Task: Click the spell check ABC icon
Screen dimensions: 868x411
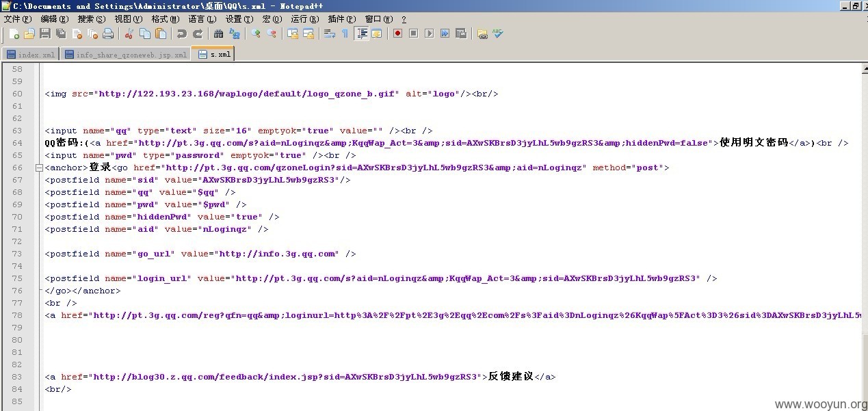Action: pos(498,34)
